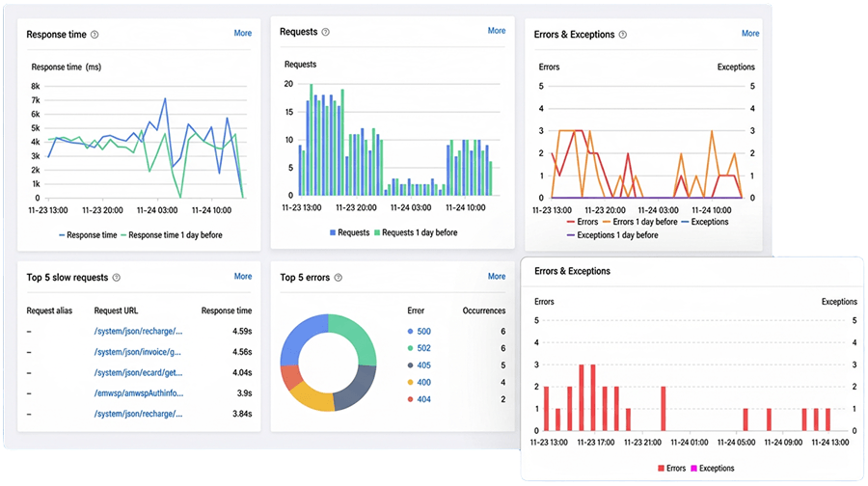Image resolution: width=868 pixels, height=486 pixels.
Task: Toggle Response time 1 day before legend series
Action: point(172,235)
